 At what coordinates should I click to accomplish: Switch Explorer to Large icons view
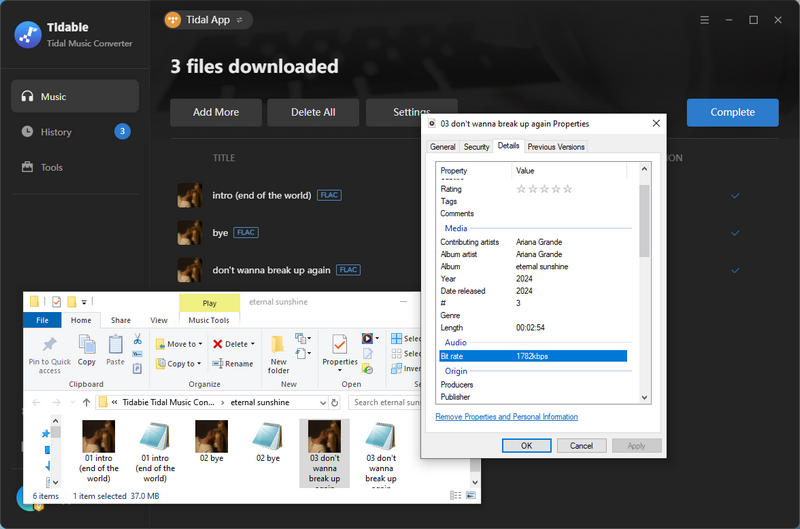[x=471, y=495]
